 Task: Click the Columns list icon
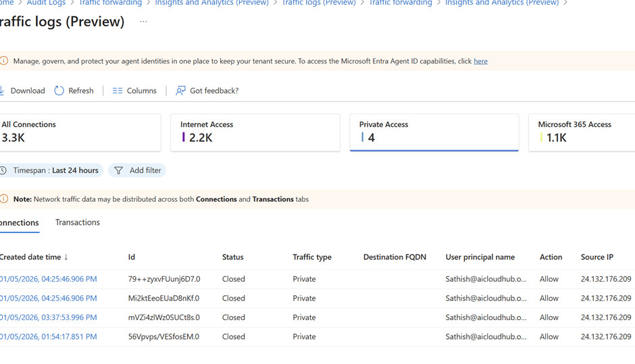[x=118, y=90]
